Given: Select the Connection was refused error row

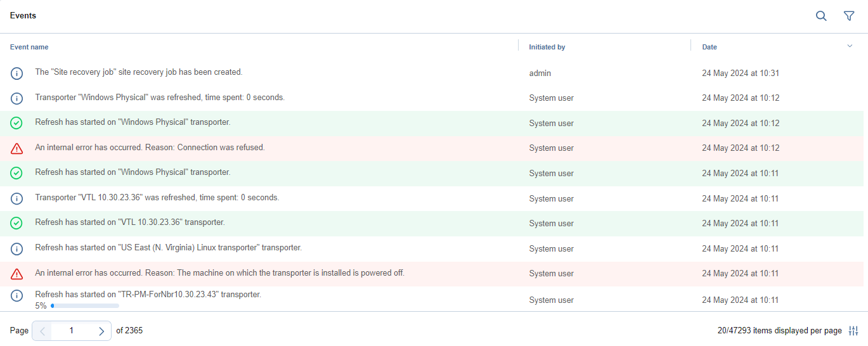Looking at the screenshot, I should pos(150,148).
